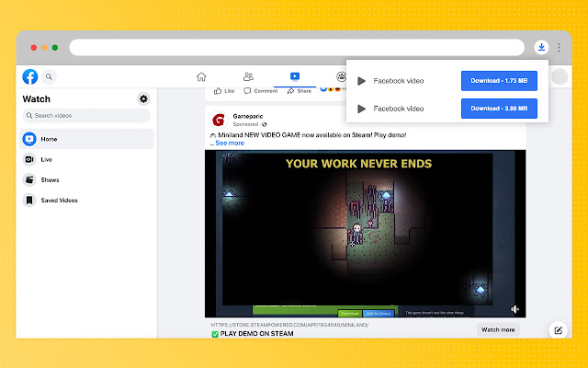Open the Gameparic profile avatar

click(x=219, y=121)
